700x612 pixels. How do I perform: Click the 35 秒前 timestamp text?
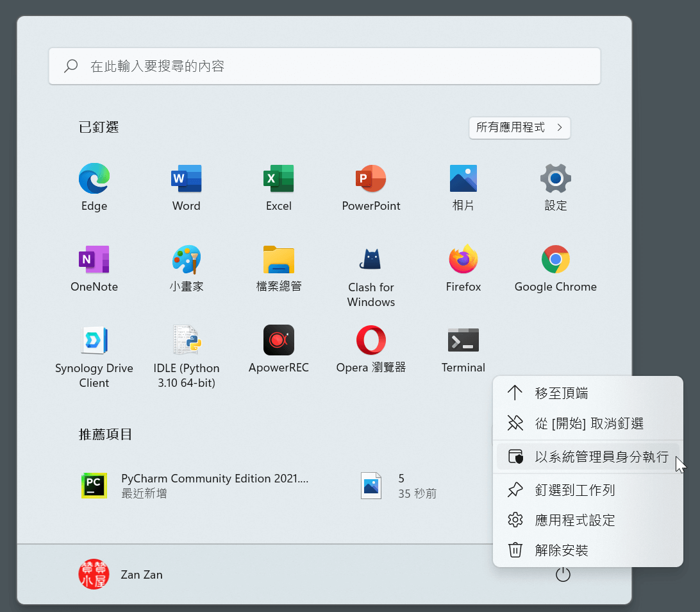417,493
